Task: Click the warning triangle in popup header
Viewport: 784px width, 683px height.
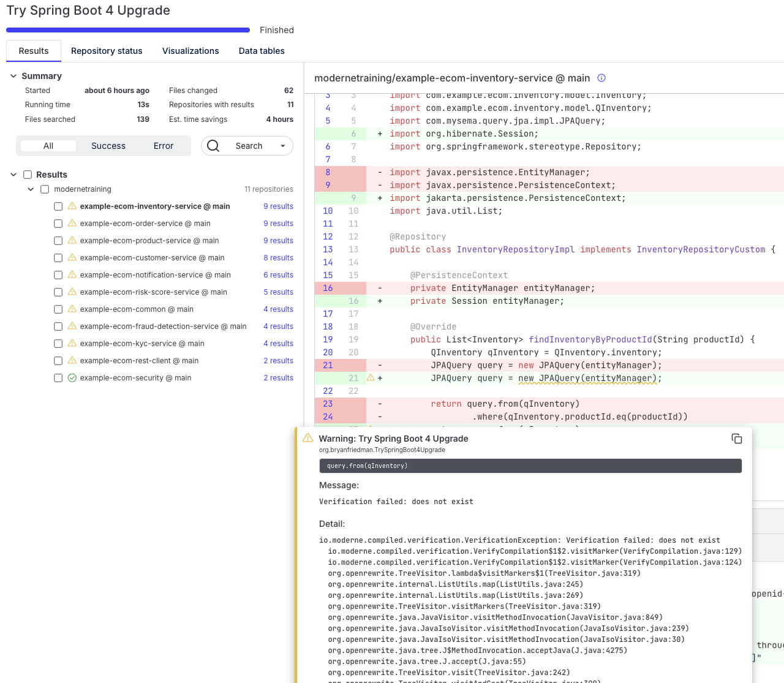Action: [308, 438]
